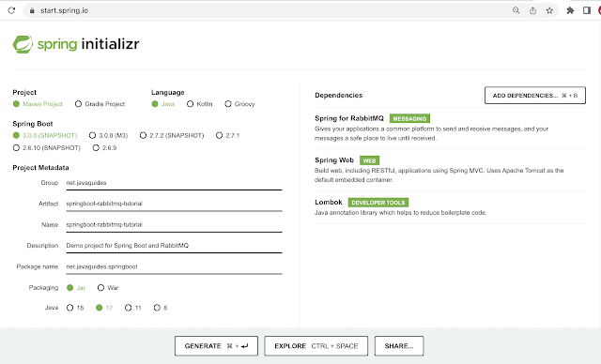Click the DEVELOPER TOOLS tag badge
Screen dimensions: 601x364
(x=378, y=203)
